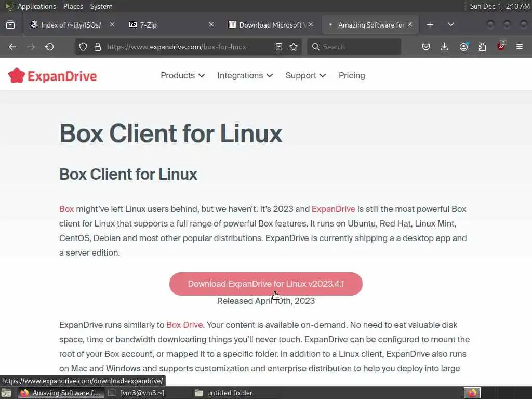Open Firefox View icon left of tabs
The width and height of the screenshot is (532, 399).
10,25
